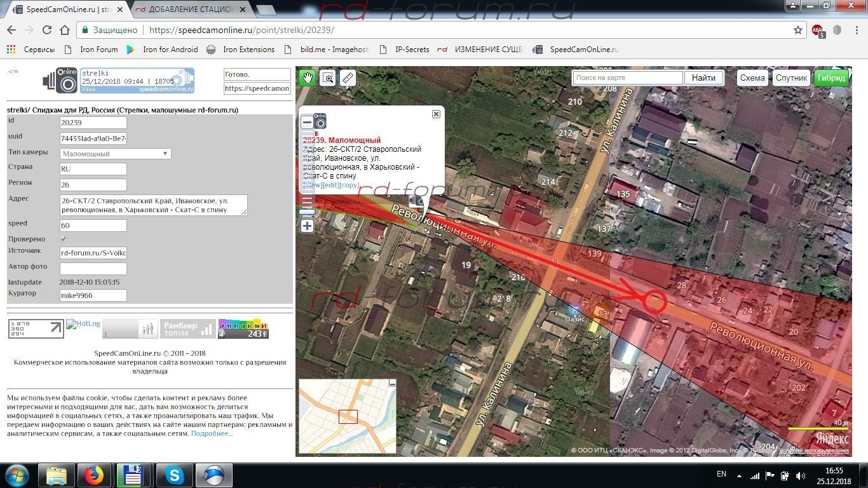Follow the Подробнее cookie info link
The image size is (868, 488).
click(x=212, y=433)
